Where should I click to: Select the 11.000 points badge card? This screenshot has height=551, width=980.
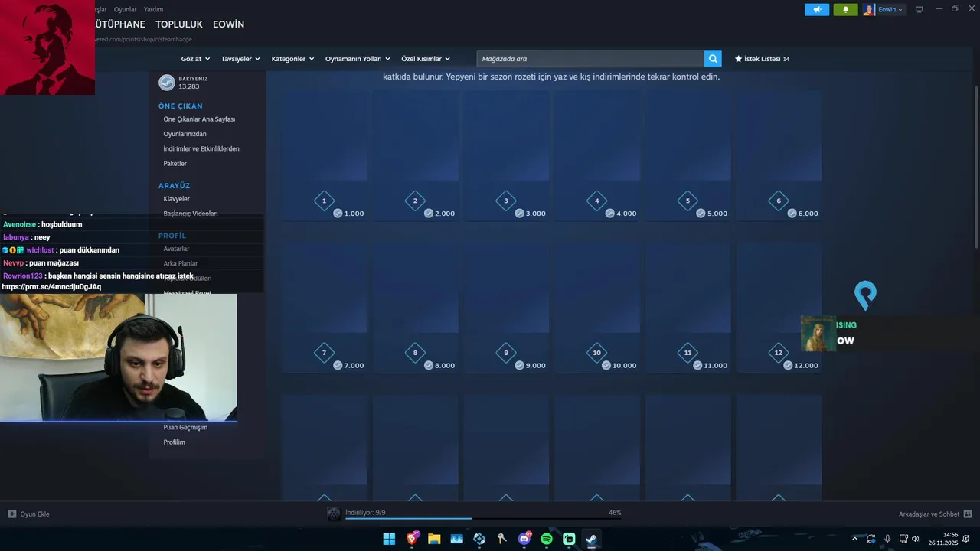click(688, 308)
